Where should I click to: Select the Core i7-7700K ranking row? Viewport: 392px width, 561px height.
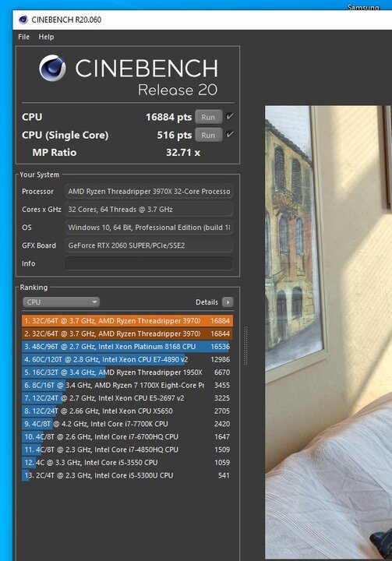[127, 424]
